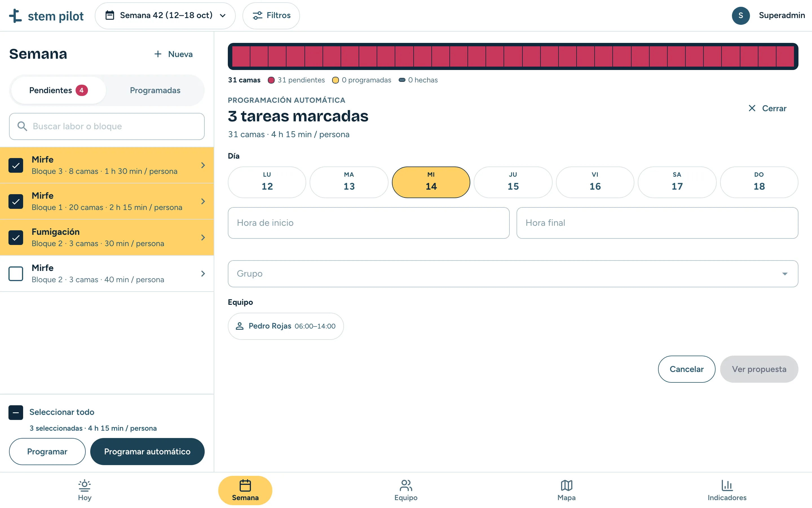
Task: Click the Buscar labor o bloque field
Action: (107, 126)
